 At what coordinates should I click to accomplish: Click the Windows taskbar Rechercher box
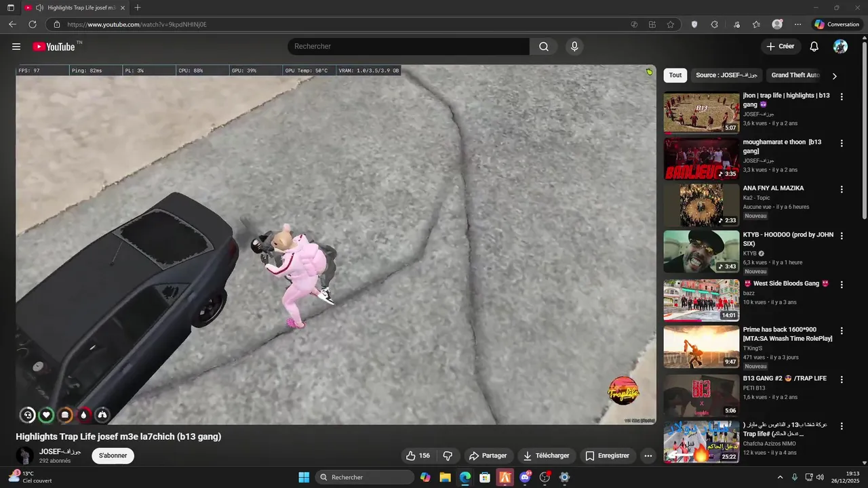click(366, 477)
